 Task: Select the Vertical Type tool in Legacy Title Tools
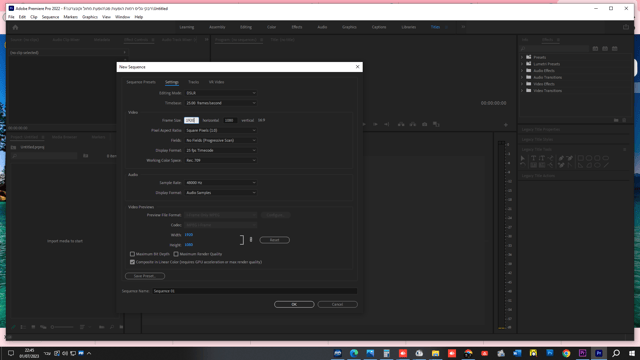coord(542,158)
